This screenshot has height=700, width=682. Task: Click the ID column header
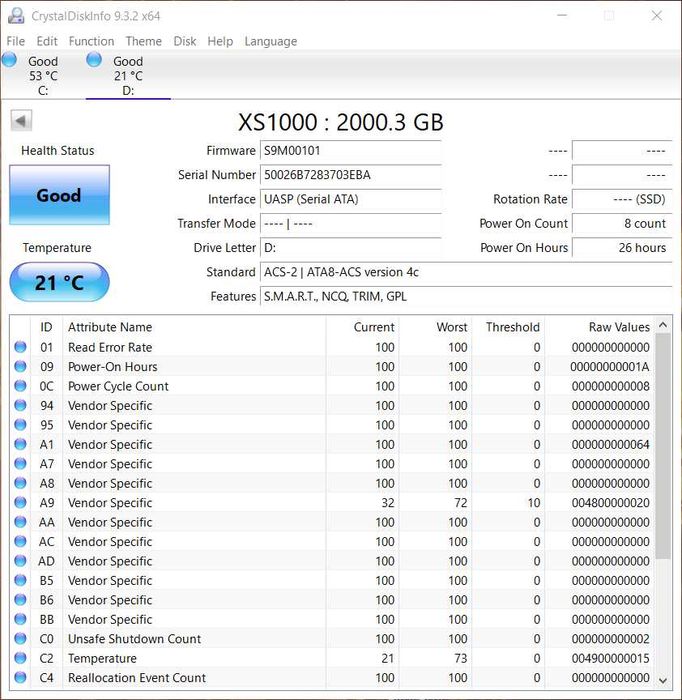coord(46,327)
